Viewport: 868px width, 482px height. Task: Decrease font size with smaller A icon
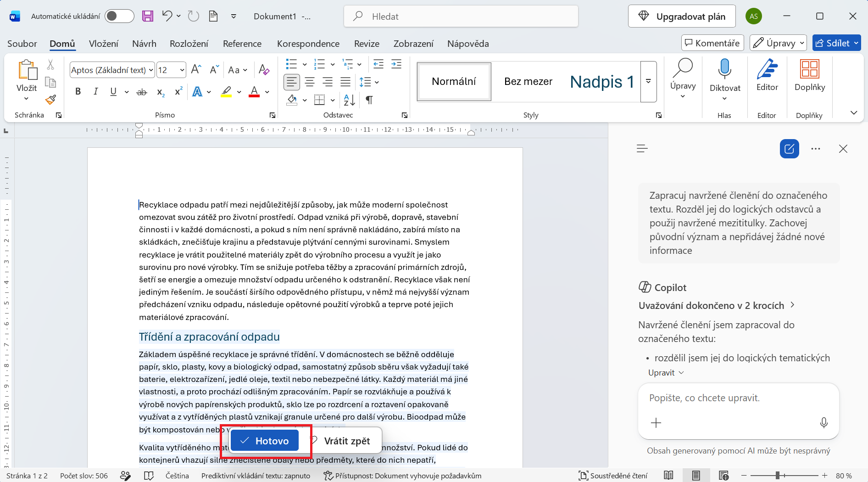click(x=214, y=70)
